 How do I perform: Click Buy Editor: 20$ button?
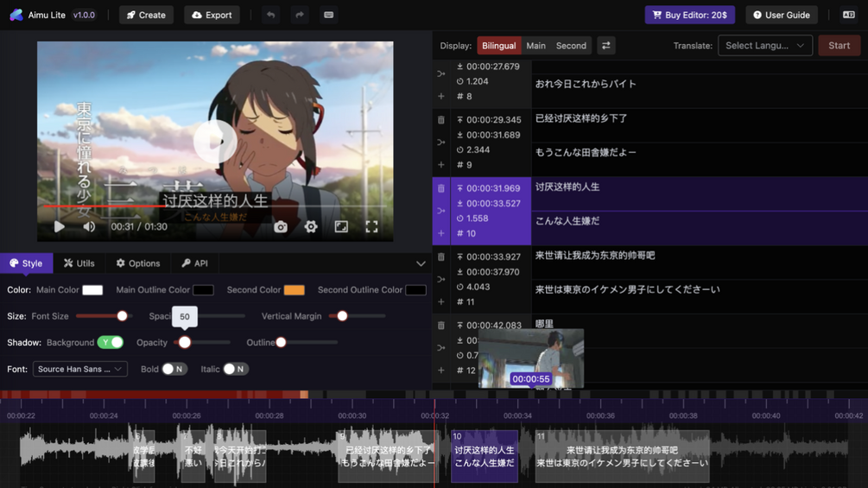pos(690,15)
